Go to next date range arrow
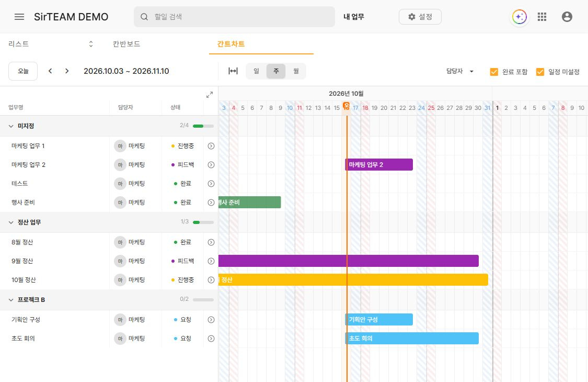588x382 pixels. tap(67, 71)
